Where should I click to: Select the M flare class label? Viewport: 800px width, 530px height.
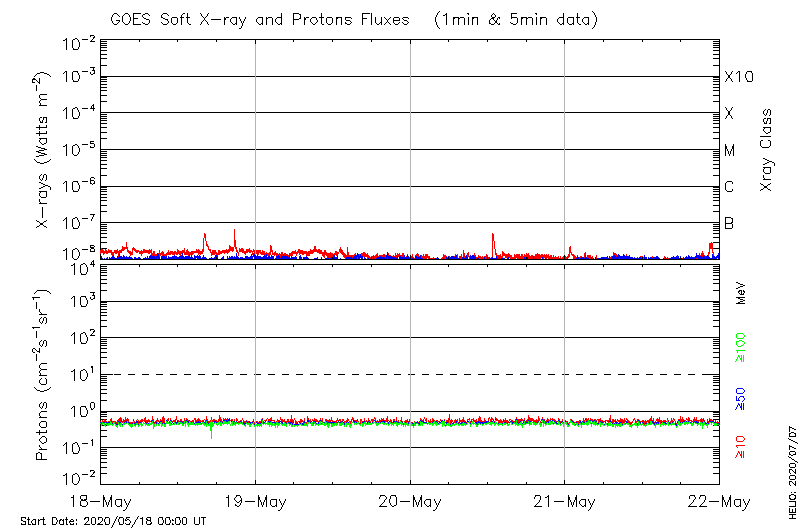(x=729, y=151)
